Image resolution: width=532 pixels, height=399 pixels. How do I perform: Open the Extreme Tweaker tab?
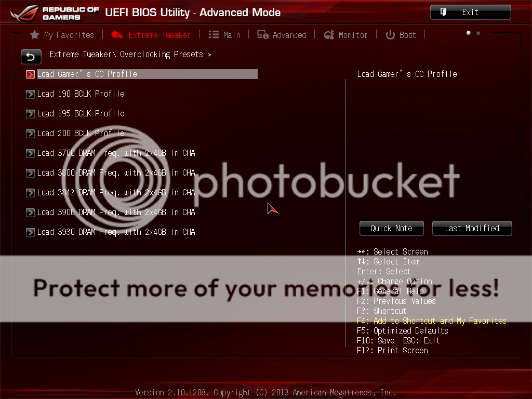[x=151, y=35]
